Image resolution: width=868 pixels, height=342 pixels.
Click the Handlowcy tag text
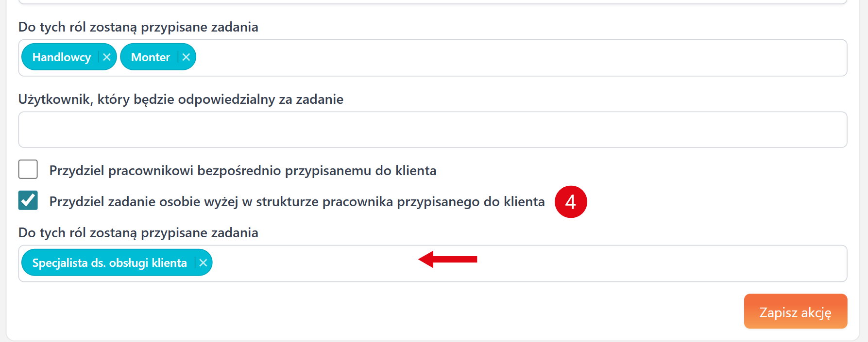click(62, 57)
